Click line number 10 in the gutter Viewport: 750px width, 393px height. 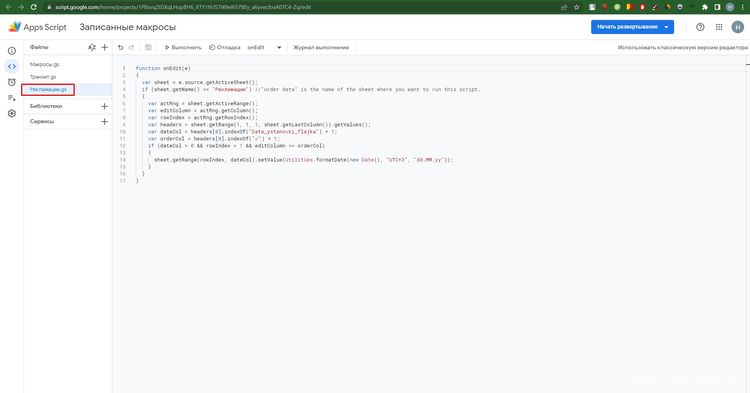pos(123,131)
